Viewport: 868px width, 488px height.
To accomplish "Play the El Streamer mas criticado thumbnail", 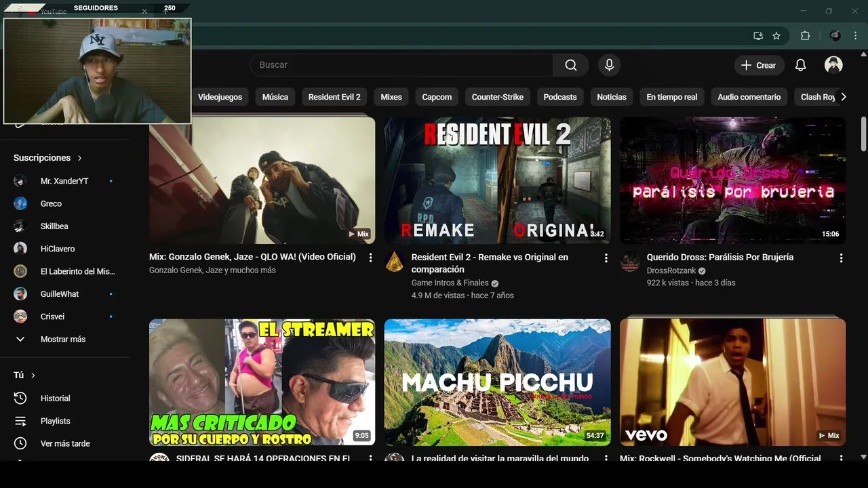I will [262, 382].
